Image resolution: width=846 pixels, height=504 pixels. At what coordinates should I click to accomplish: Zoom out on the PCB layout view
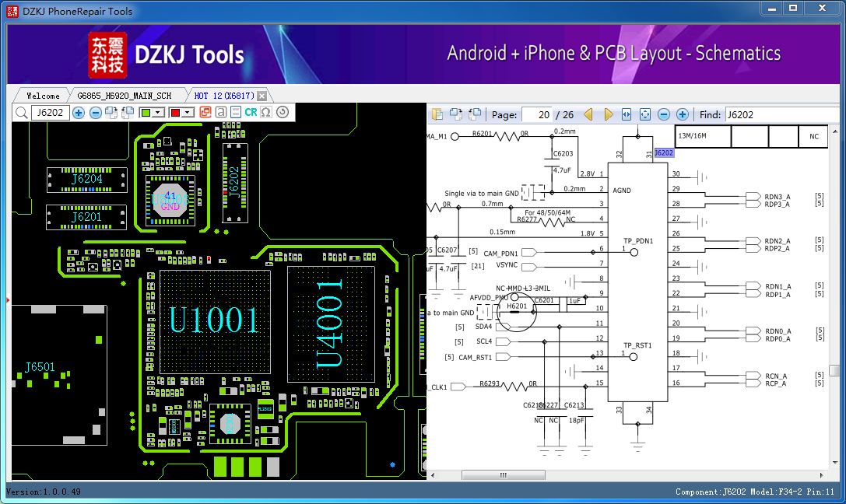(x=96, y=113)
